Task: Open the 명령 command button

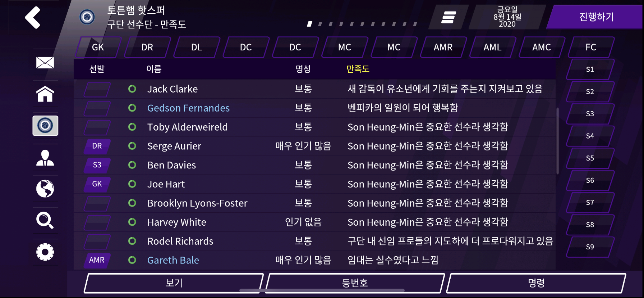Action: click(x=536, y=283)
